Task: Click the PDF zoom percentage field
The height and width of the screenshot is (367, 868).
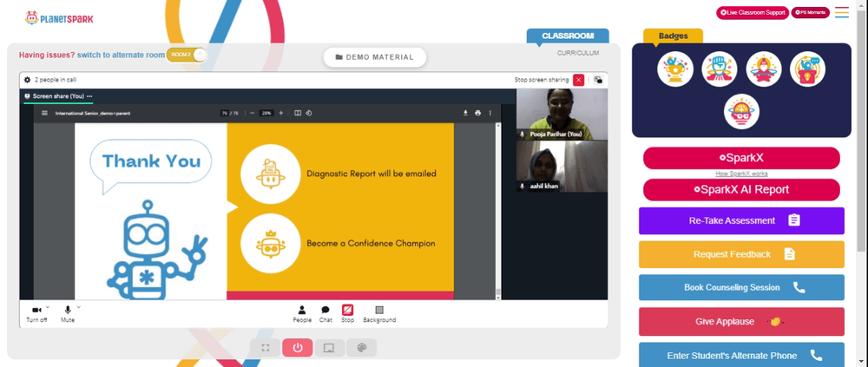Action: pos(266,113)
